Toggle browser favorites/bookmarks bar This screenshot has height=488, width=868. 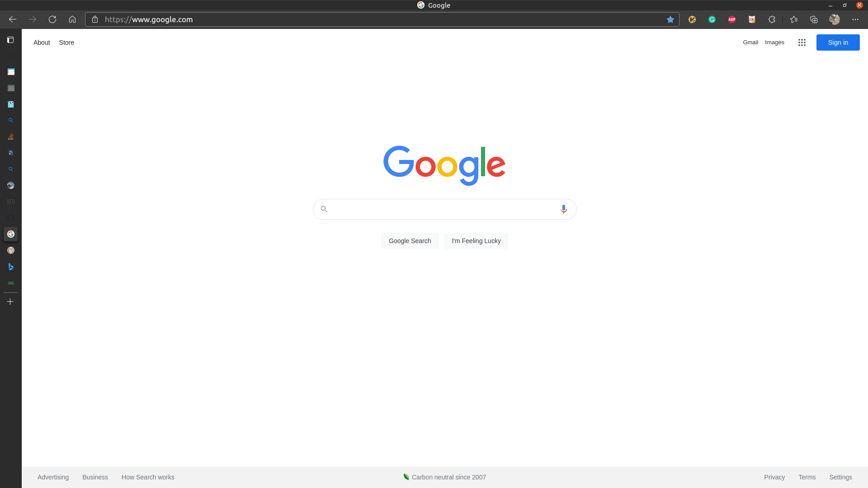pyautogui.click(x=794, y=19)
